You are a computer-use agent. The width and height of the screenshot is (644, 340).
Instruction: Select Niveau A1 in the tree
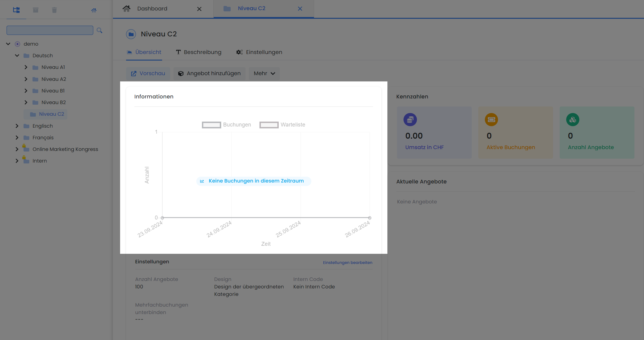53,67
